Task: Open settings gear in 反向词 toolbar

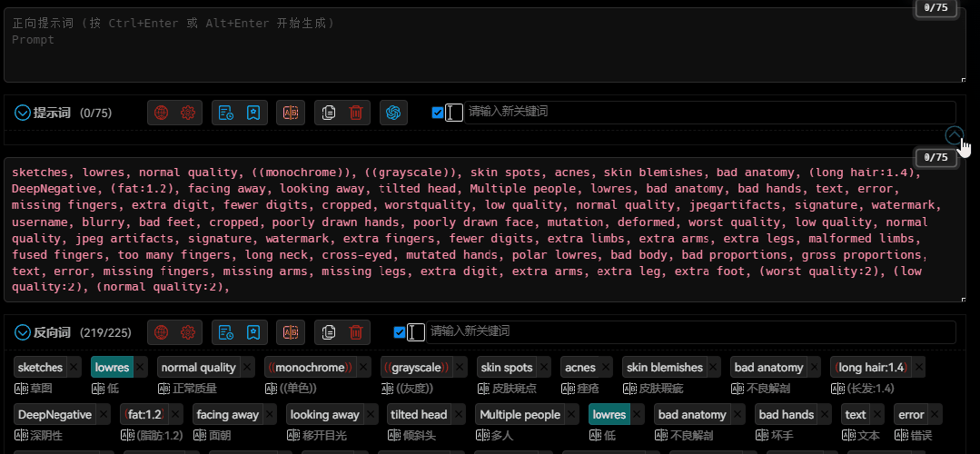Action: [x=187, y=332]
